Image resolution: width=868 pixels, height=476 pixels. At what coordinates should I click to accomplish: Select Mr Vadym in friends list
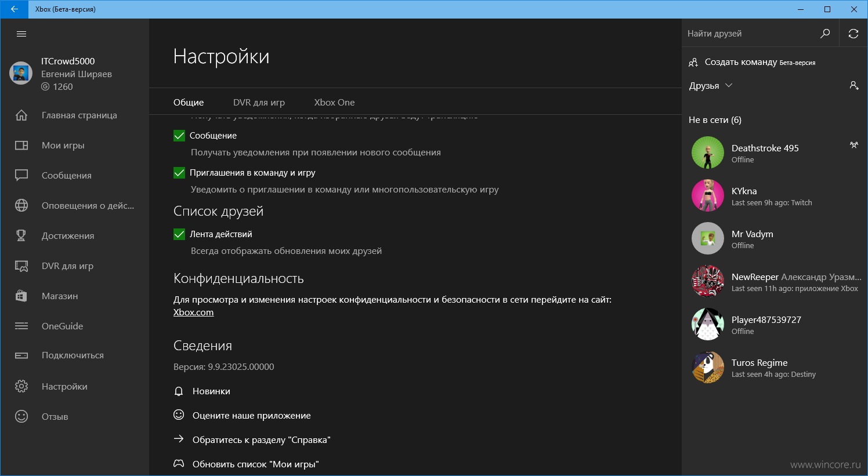(775, 239)
